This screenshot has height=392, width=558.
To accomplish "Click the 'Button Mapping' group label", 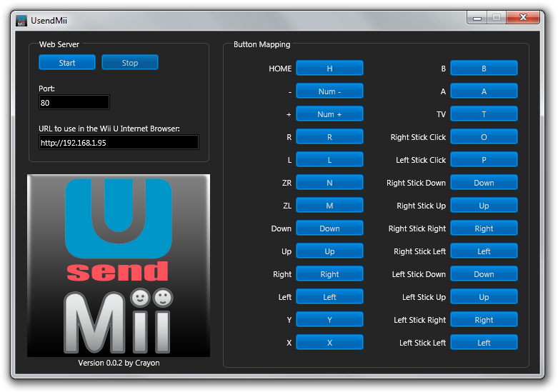I will tap(262, 44).
